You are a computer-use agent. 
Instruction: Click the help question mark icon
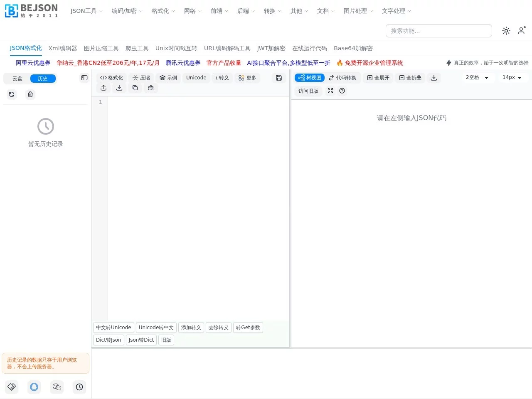click(342, 91)
